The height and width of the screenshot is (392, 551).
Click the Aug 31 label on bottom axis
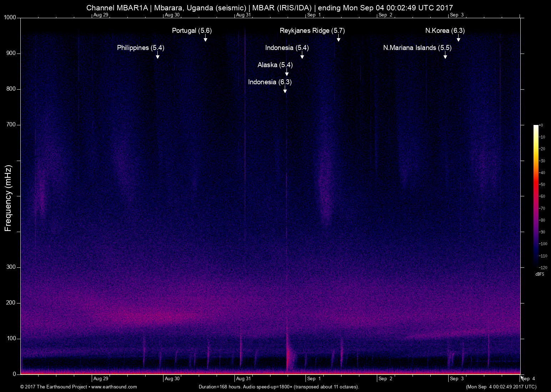tap(243, 378)
